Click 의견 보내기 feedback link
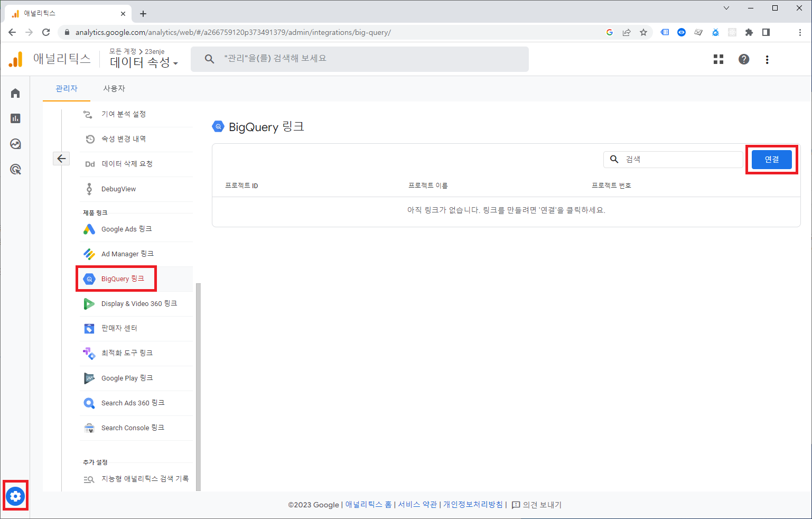812x519 pixels. (537, 505)
